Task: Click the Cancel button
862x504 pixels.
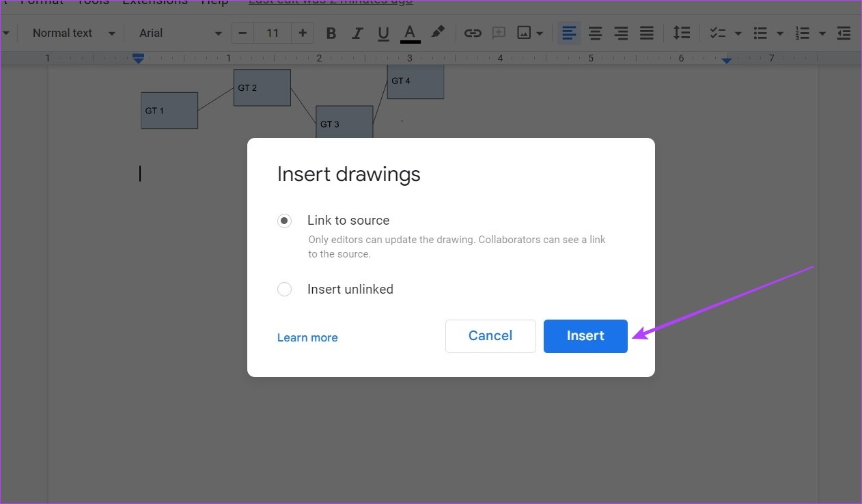Action: pyautogui.click(x=490, y=336)
